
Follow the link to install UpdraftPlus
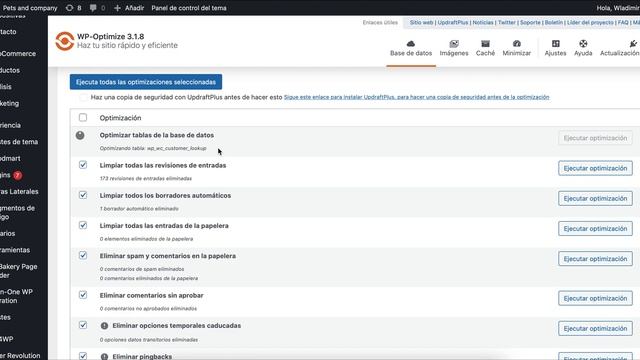point(416,97)
